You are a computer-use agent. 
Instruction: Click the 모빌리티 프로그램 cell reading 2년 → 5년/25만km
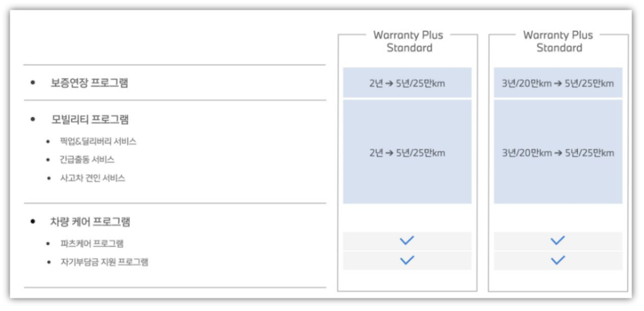click(407, 153)
